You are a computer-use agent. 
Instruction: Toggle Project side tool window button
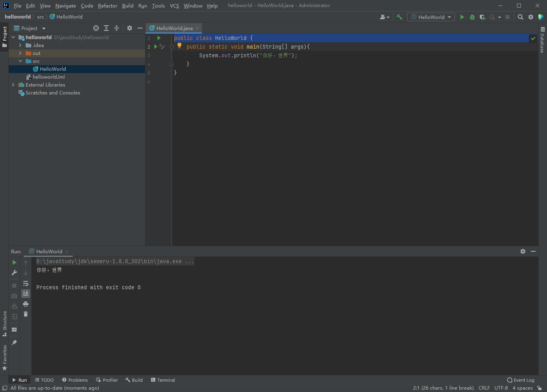point(4,37)
